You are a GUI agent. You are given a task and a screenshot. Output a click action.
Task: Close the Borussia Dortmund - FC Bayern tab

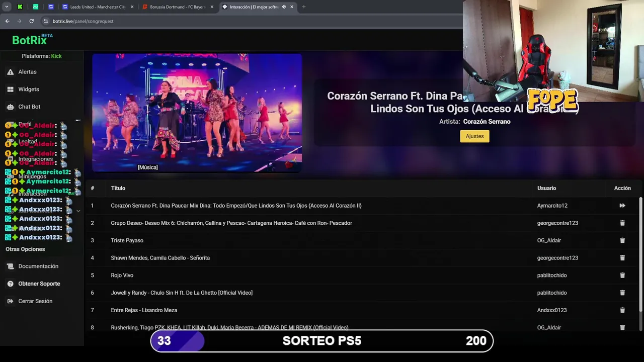[x=212, y=7]
